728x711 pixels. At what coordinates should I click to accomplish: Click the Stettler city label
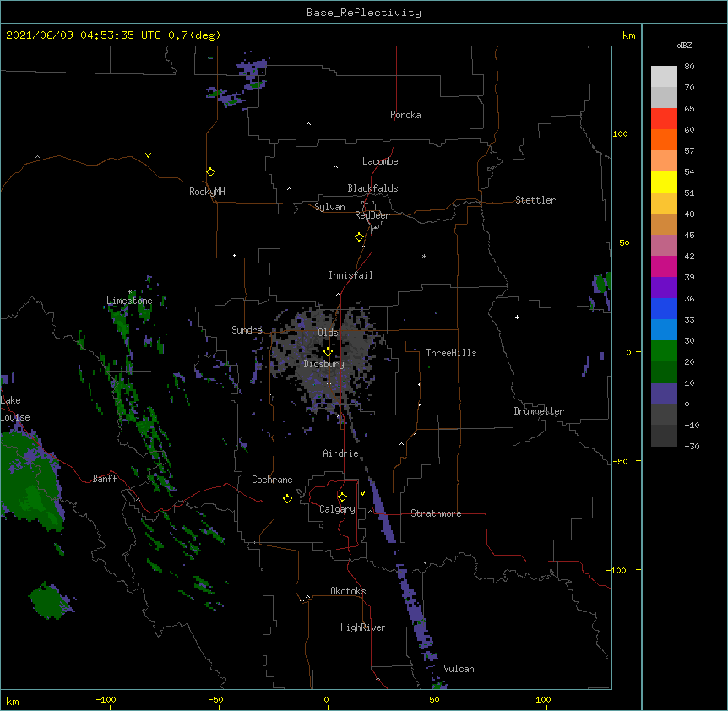tap(535, 200)
